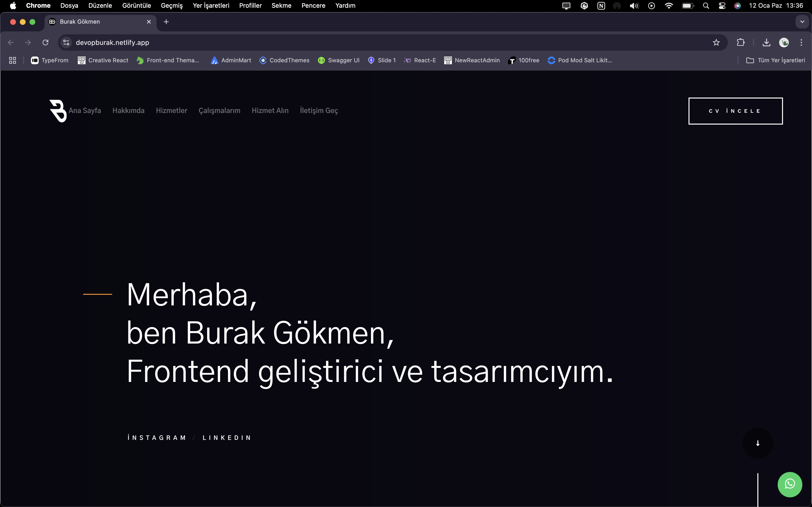The image size is (812, 507).
Task: Click the address bar URL field
Action: pyautogui.click(x=335, y=42)
